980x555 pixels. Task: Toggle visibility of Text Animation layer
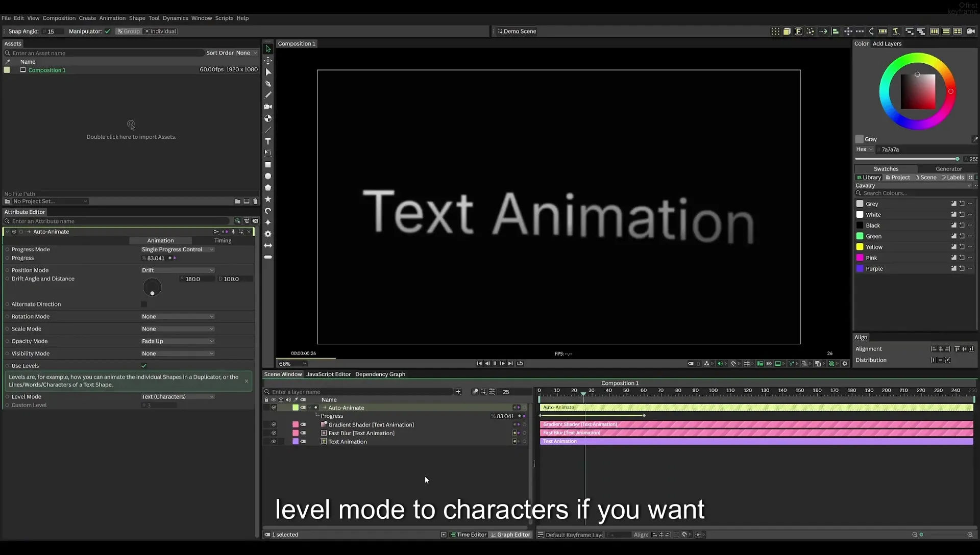tap(274, 442)
